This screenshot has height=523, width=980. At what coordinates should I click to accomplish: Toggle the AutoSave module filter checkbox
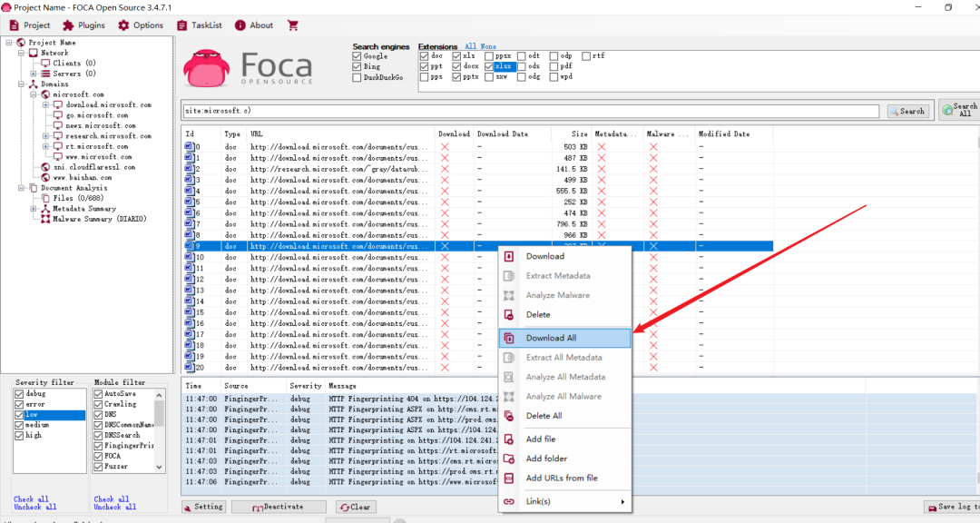[98, 394]
